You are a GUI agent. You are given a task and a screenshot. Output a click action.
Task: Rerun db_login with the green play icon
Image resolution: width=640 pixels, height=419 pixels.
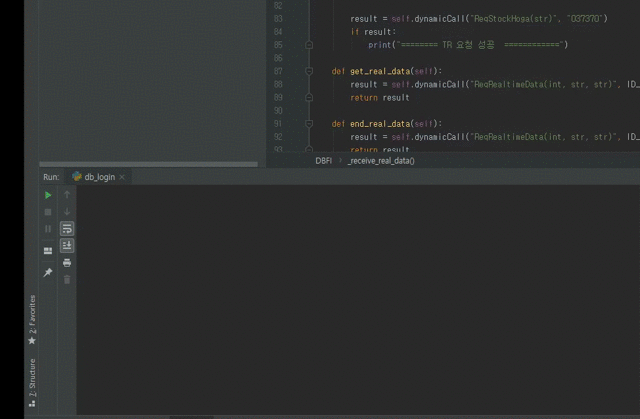click(48, 195)
